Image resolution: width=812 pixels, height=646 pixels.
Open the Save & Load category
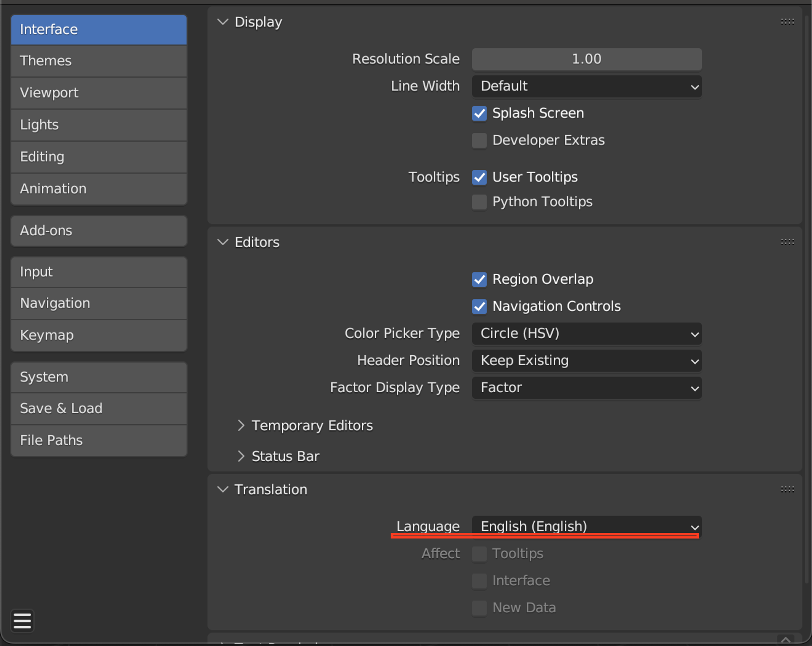pos(99,409)
